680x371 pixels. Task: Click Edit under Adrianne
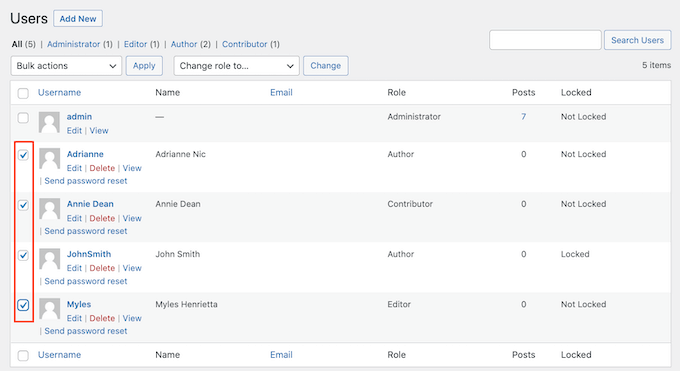point(74,168)
